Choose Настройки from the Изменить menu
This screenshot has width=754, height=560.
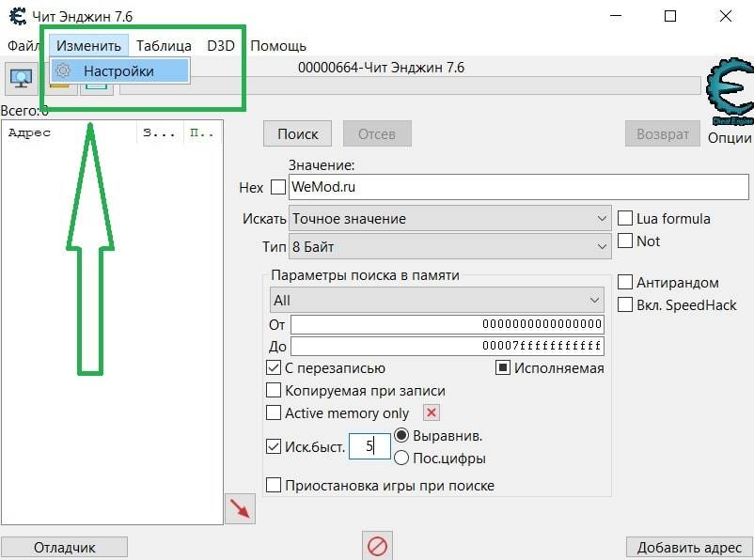118,70
